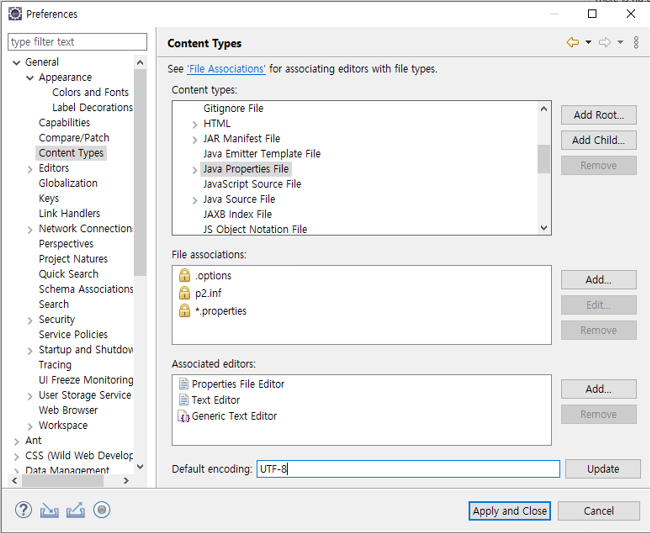The height and width of the screenshot is (533, 650).
Task: Open the Perspectives preference page
Action: point(66,244)
